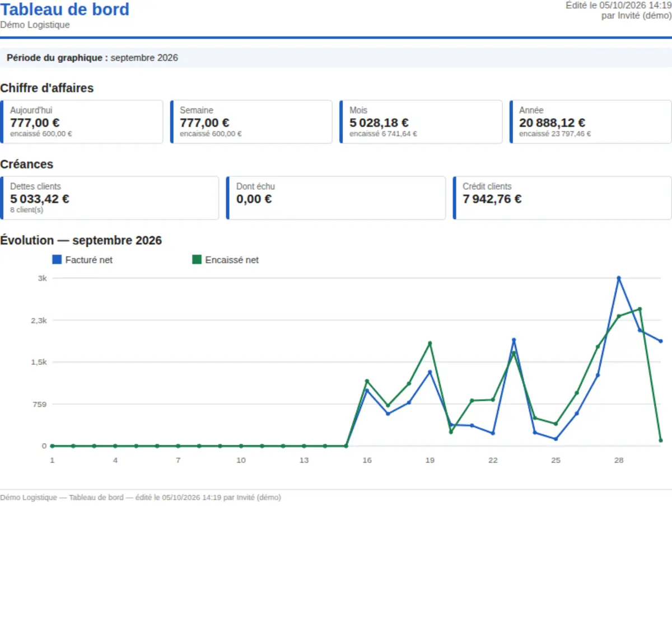
Task: Click the "Créances" section heading
Action: point(27,164)
